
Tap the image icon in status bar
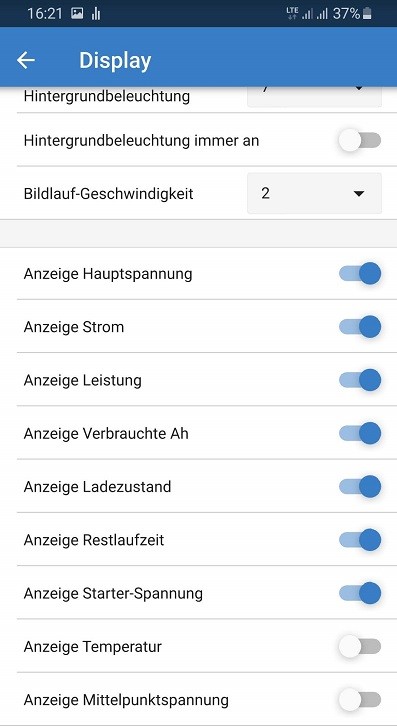click(x=77, y=14)
